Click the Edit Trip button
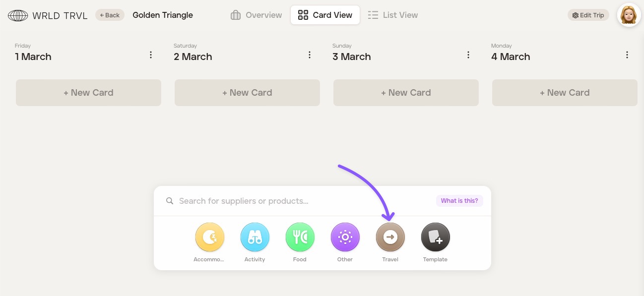644x296 pixels. tap(588, 15)
